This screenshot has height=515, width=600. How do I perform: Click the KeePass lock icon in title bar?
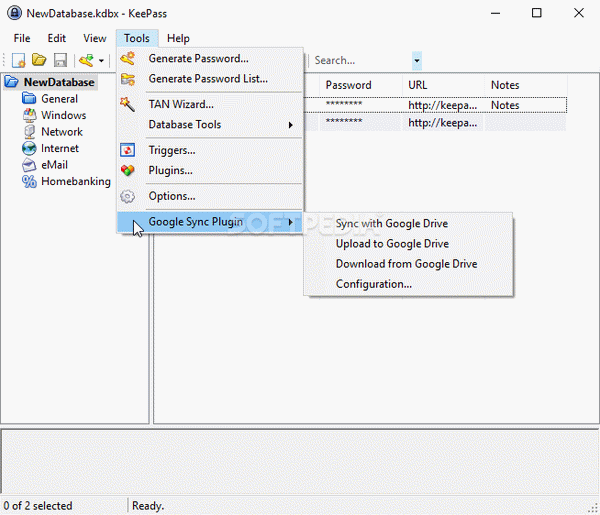15,13
